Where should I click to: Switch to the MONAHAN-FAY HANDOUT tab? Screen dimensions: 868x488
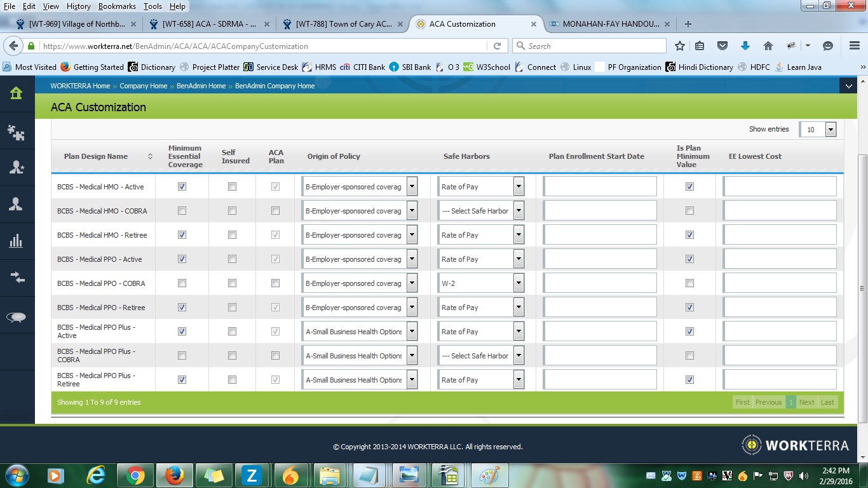[609, 24]
